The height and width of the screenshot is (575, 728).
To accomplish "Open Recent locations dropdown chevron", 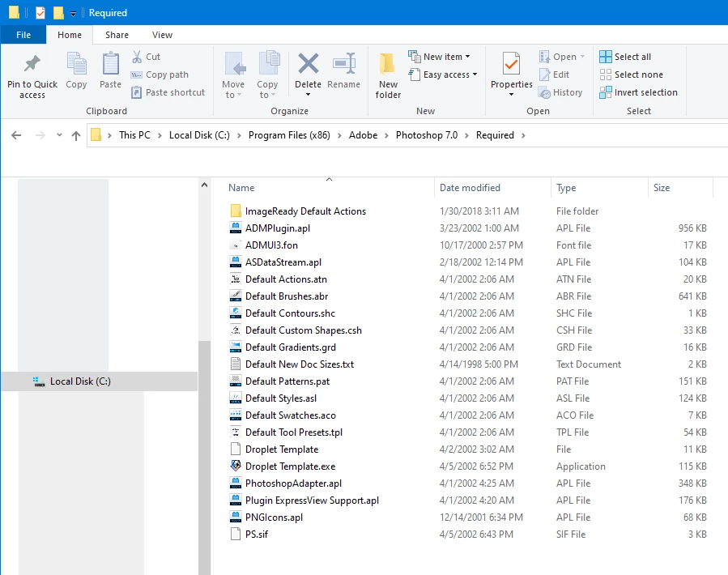I will pyautogui.click(x=59, y=135).
